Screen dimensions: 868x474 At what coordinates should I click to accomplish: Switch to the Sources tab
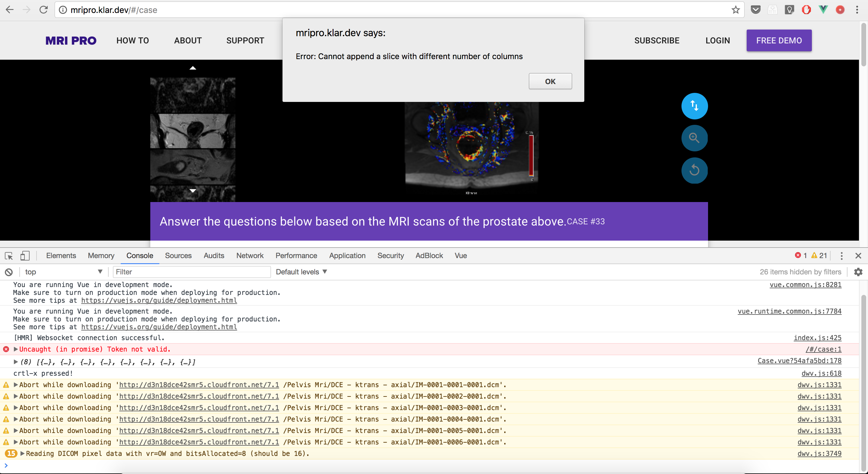178,255
